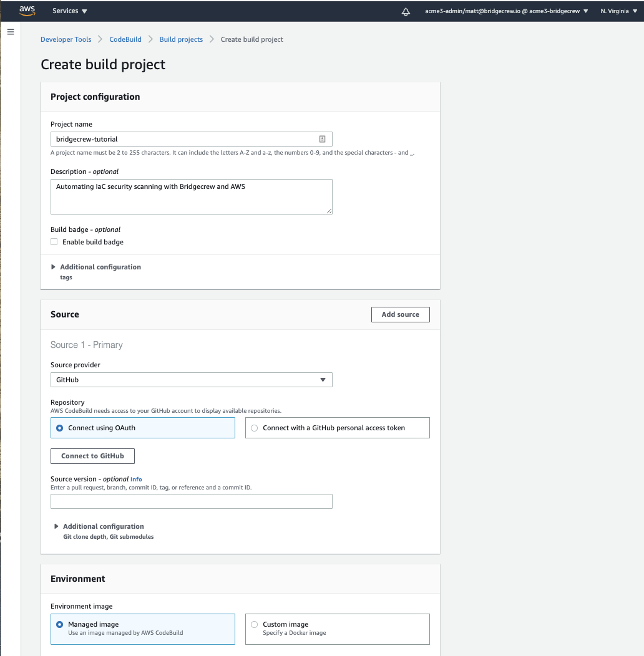The width and height of the screenshot is (644, 656).
Task: Click the Environment section heading
Action: click(78, 579)
